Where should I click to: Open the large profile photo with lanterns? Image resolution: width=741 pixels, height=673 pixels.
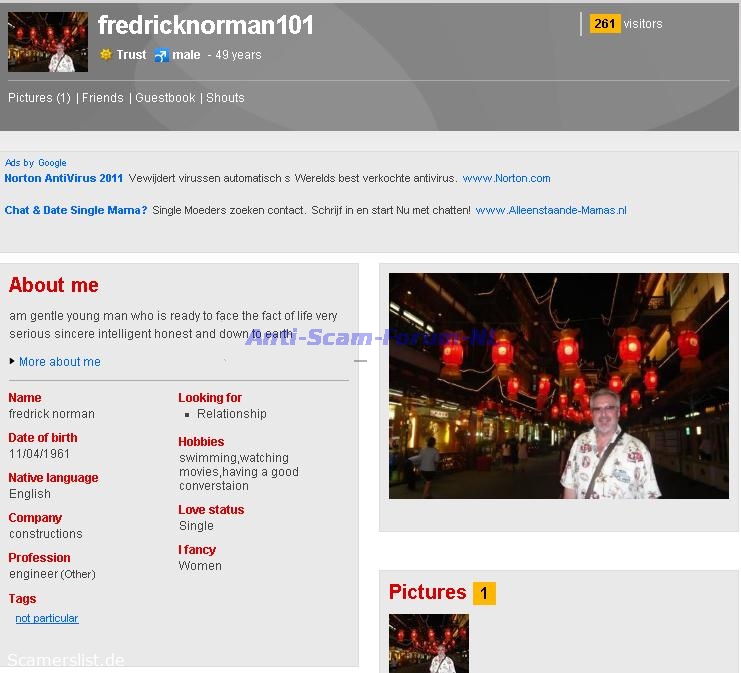(x=558, y=386)
